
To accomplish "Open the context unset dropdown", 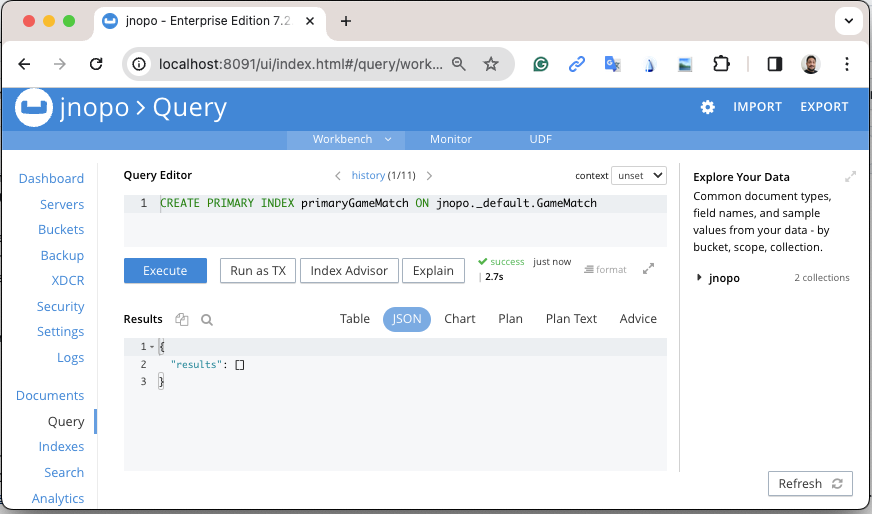I will coord(638,176).
